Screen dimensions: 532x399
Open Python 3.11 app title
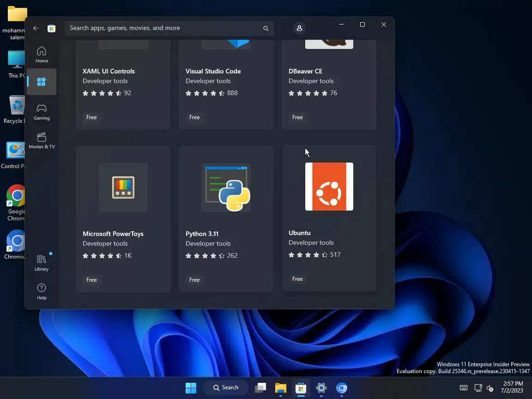202,234
